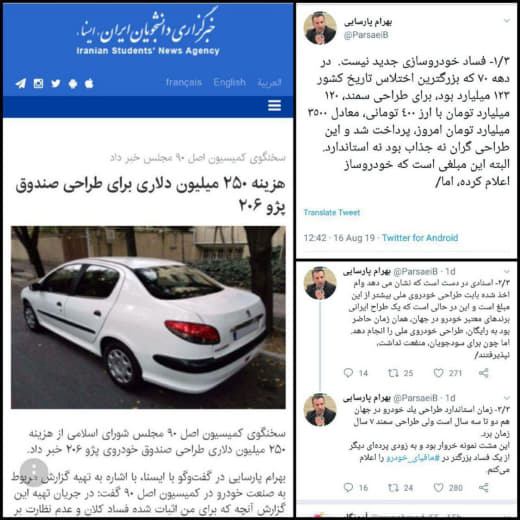The image size is (520, 520).
Task: Switch site language to العربية
Action: coord(269,82)
